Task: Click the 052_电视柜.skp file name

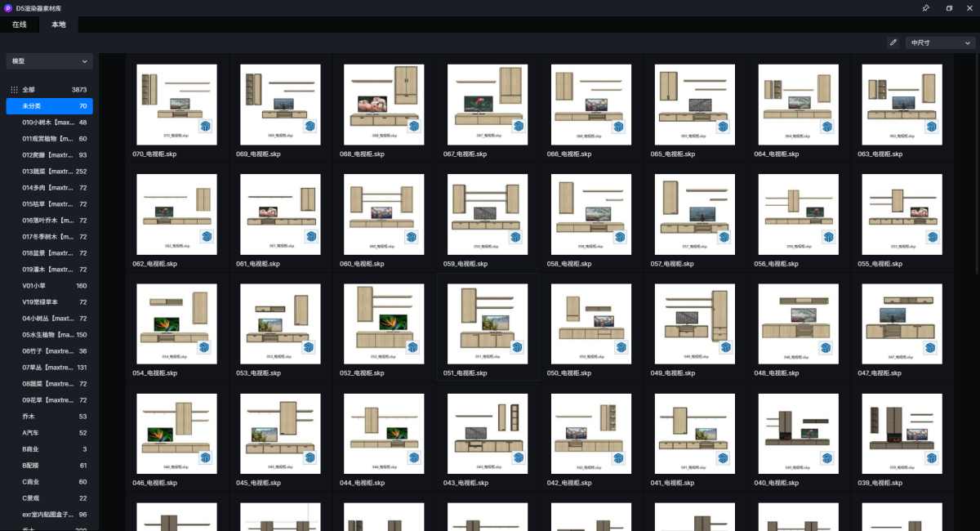Action: pyautogui.click(x=362, y=373)
